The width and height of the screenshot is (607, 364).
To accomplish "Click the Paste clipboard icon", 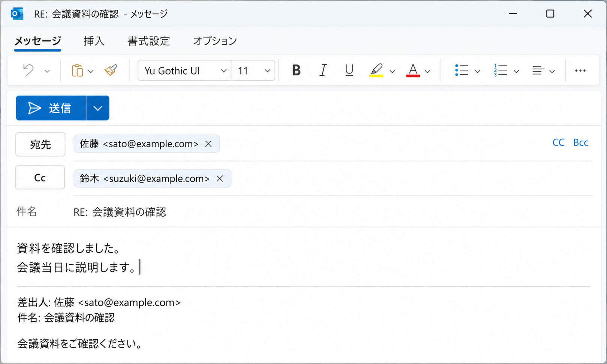I will tap(77, 70).
